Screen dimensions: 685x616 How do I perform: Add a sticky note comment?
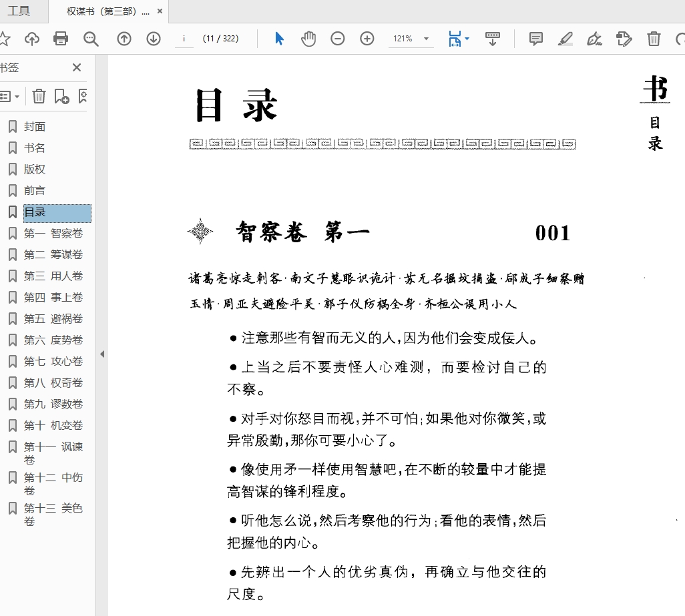[x=535, y=39]
